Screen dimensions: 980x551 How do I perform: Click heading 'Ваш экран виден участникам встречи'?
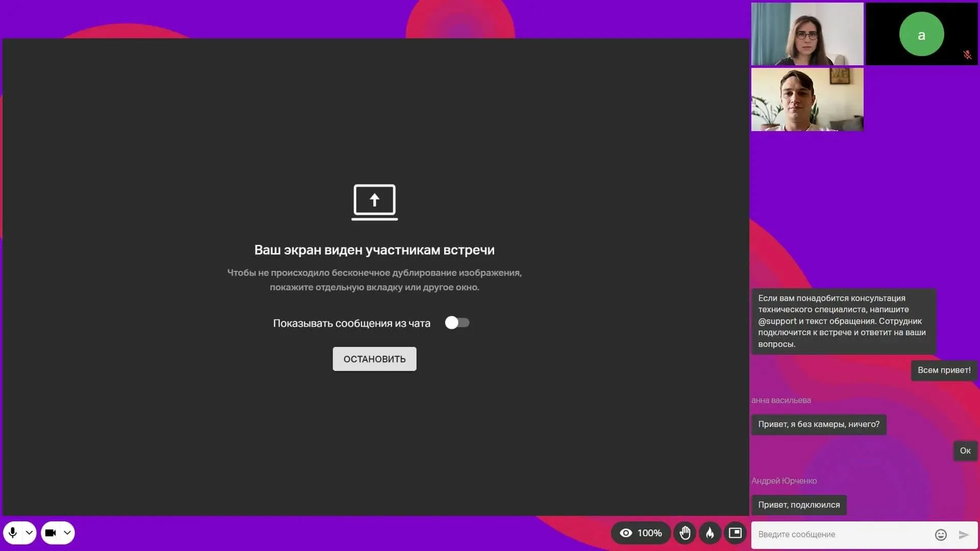pyautogui.click(x=375, y=250)
